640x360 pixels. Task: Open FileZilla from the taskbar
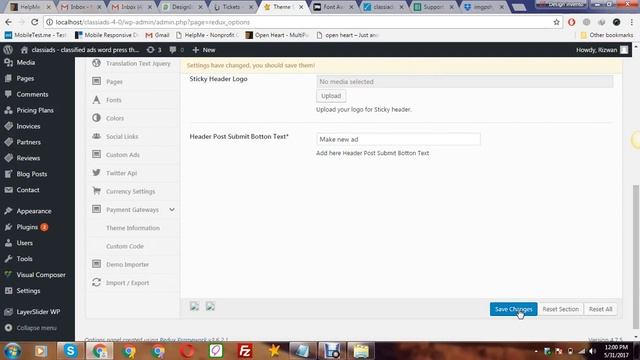244,351
